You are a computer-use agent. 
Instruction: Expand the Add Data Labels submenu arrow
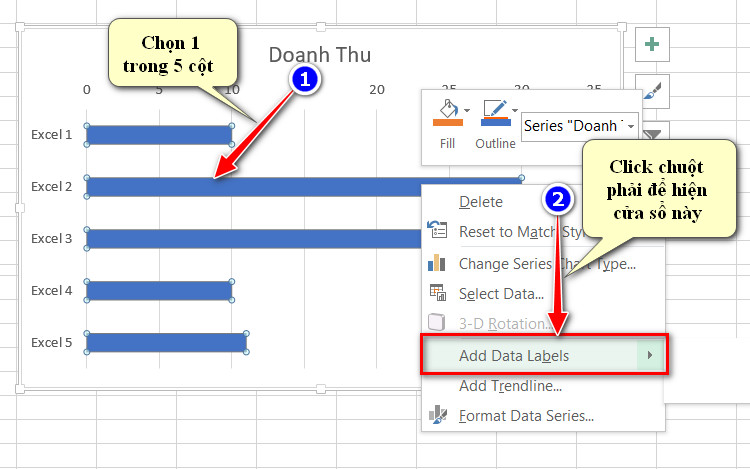tap(650, 355)
